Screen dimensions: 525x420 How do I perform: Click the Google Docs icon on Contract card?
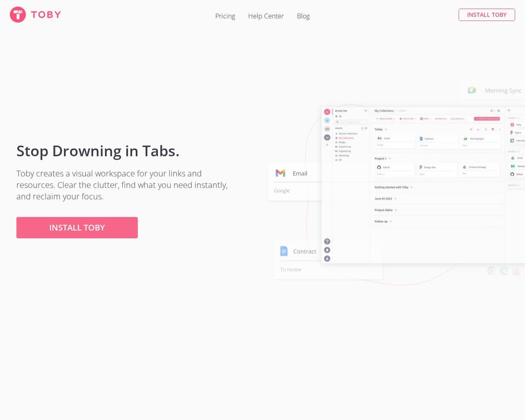[x=283, y=251]
